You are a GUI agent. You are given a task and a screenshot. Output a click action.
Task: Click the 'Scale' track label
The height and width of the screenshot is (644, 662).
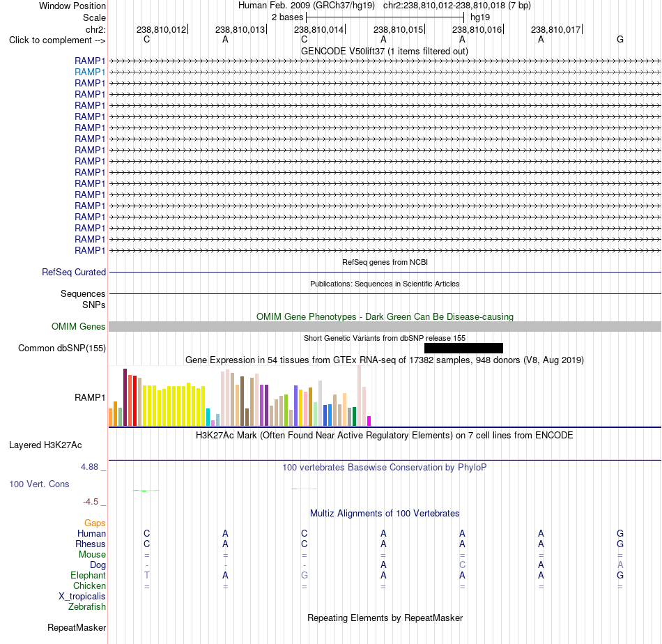(x=94, y=17)
